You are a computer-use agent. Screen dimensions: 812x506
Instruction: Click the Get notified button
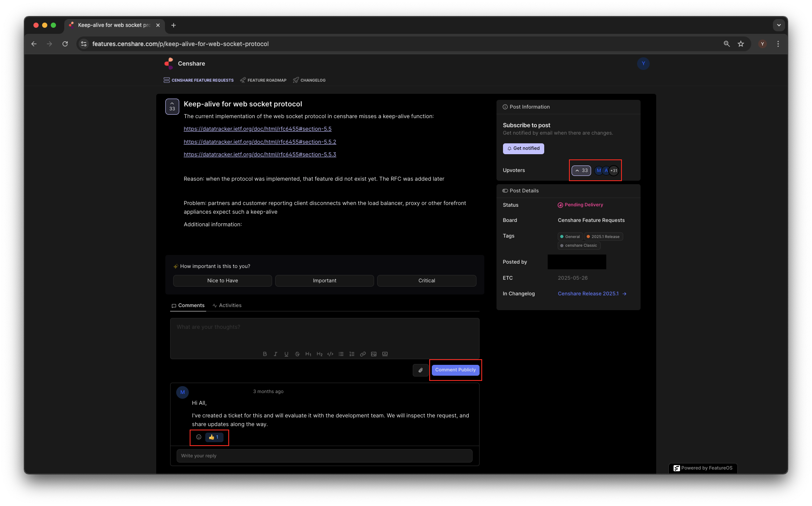(x=523, y=148)
